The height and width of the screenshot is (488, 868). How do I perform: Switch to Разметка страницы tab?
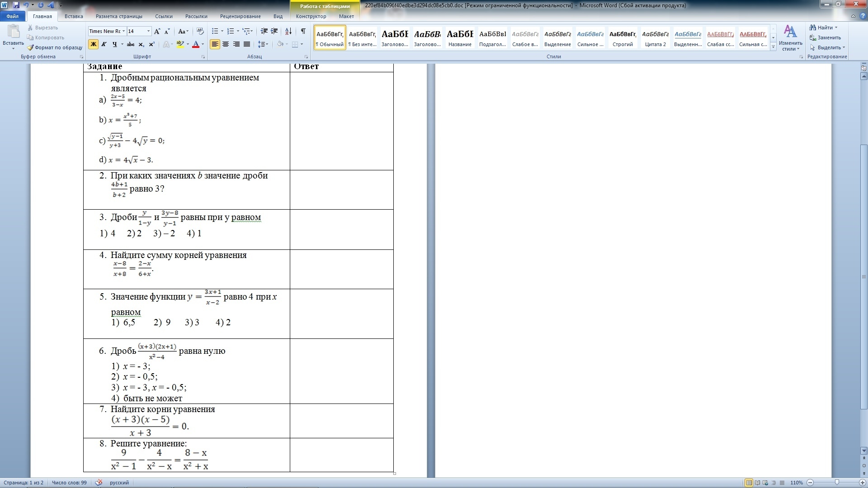[x=119, y=16]
